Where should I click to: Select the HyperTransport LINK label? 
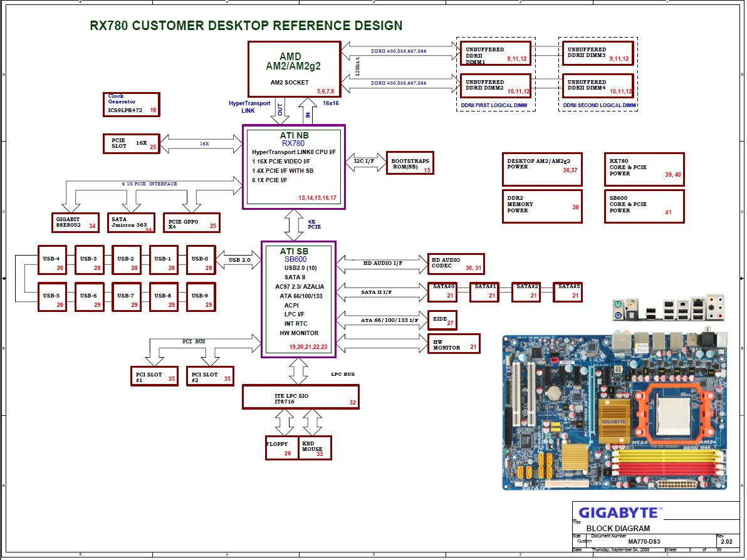click(x=249, y=106)
